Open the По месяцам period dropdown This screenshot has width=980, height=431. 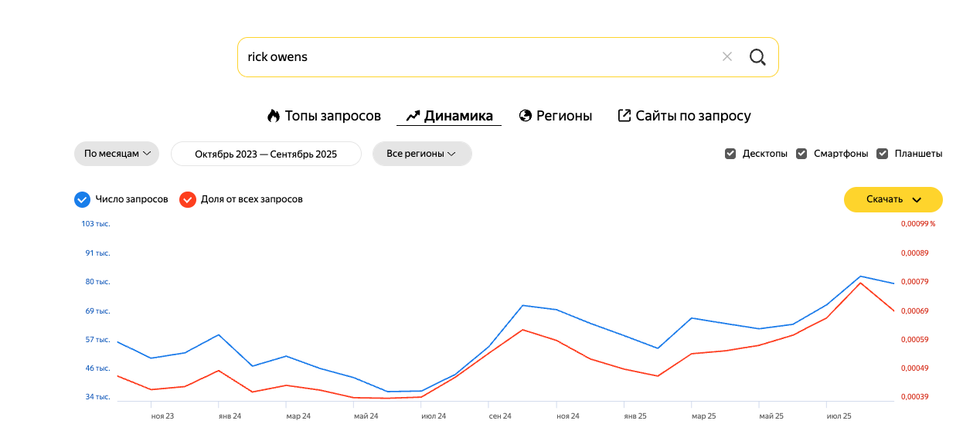pos(117,154)
